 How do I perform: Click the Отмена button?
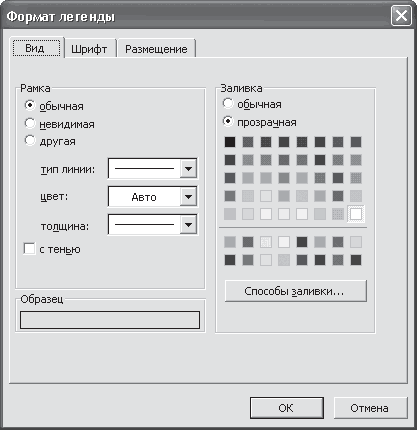(370, 408)
